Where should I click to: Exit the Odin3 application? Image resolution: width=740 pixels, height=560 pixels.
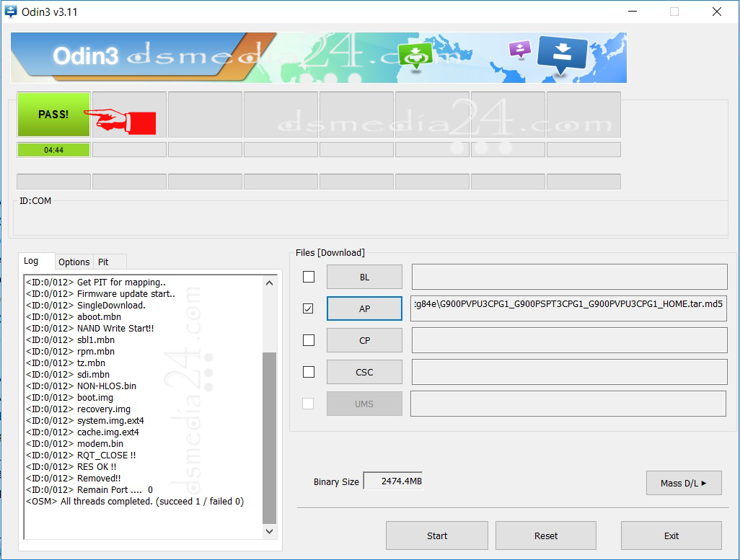click(671, 535)
